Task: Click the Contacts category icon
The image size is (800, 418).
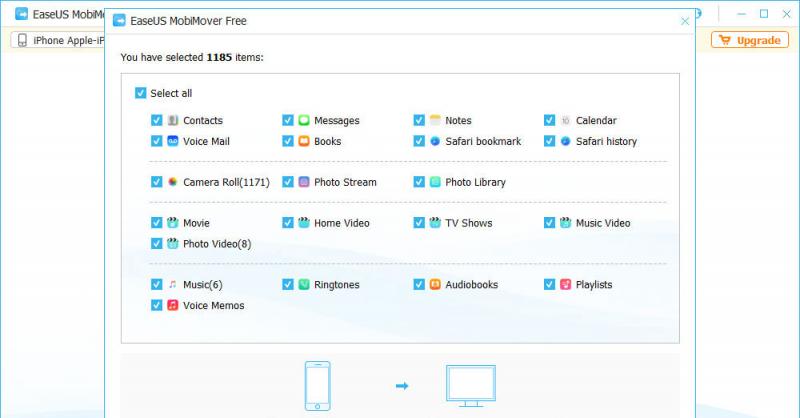Action: point(173,120)
